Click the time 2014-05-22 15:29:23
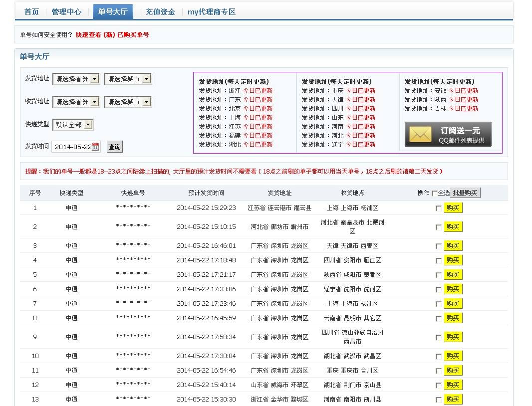 (206, 208)
